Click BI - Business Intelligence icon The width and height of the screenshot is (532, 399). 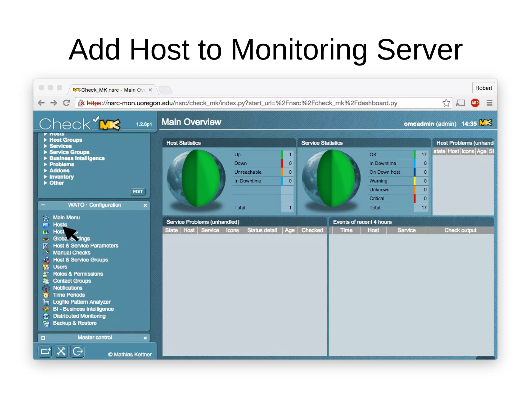46,309
